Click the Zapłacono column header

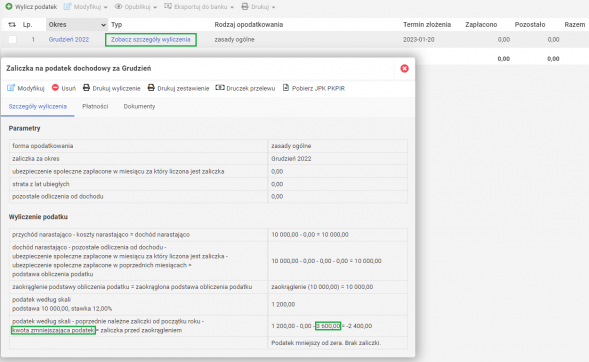pos(481,24)
